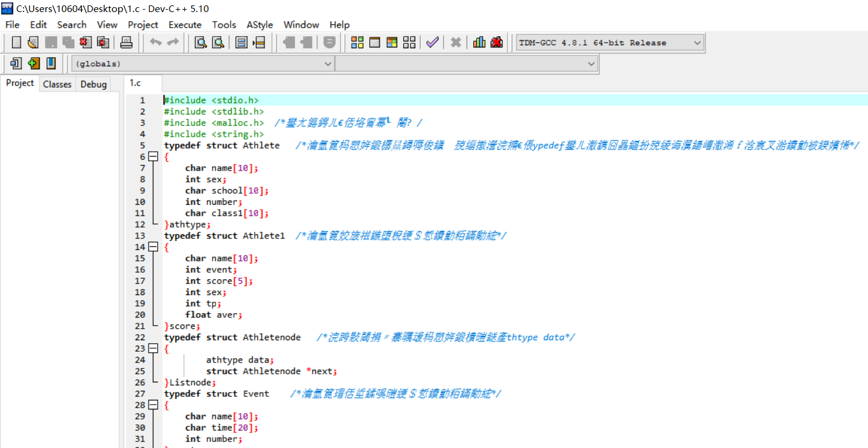Open the Execute menu
Viewport: 868px width, 448px height.
[185, 25]
